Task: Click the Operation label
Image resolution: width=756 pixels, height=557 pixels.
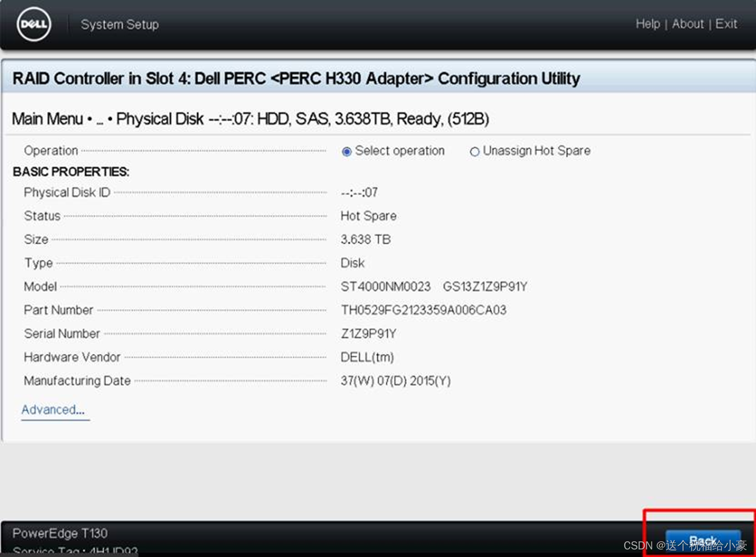Action: tap(51, 150)
